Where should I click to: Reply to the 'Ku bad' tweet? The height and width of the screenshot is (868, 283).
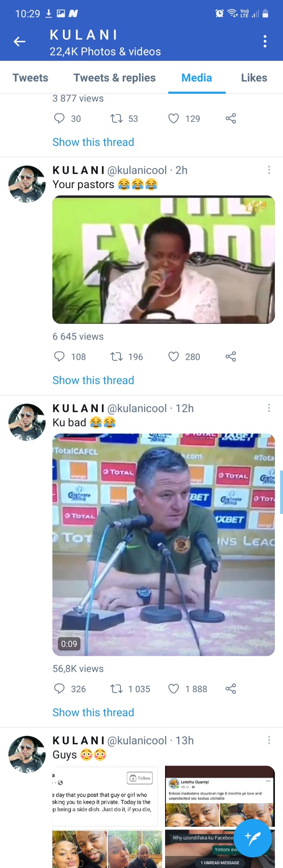[x=59, y=688]
